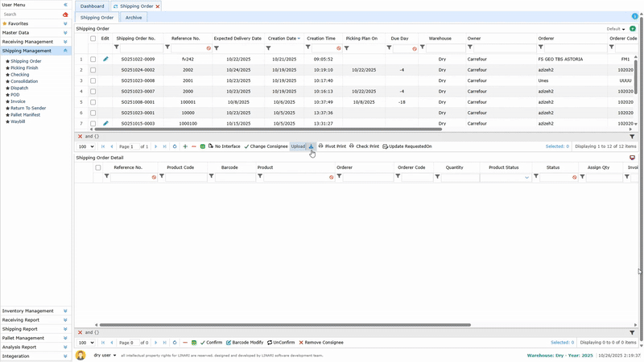Open the Dashboard tab
The width and height of the screenshot is (644, 362).
point(92,6)
